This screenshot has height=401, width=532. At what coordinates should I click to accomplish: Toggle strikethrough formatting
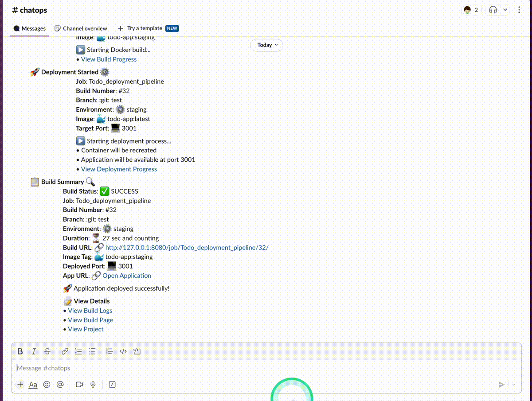coord(47,351)
